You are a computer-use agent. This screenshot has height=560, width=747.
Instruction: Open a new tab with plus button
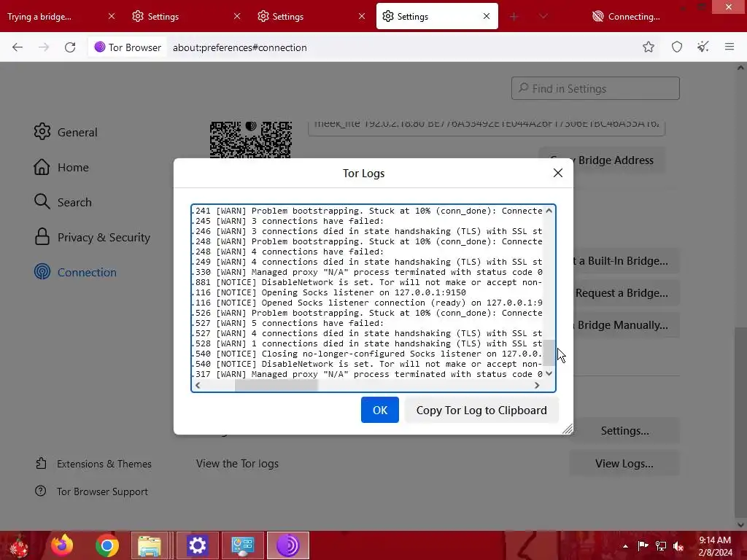pos(514,17)
